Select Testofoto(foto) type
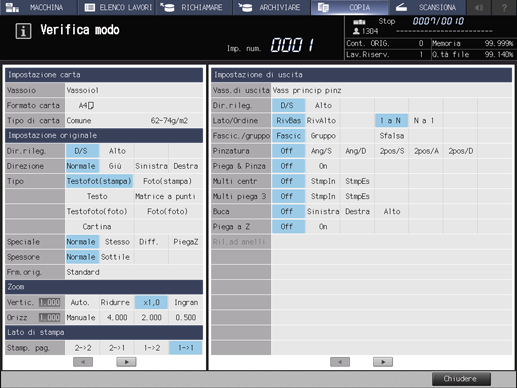This screenshot has height=388, width=517. 97,211
